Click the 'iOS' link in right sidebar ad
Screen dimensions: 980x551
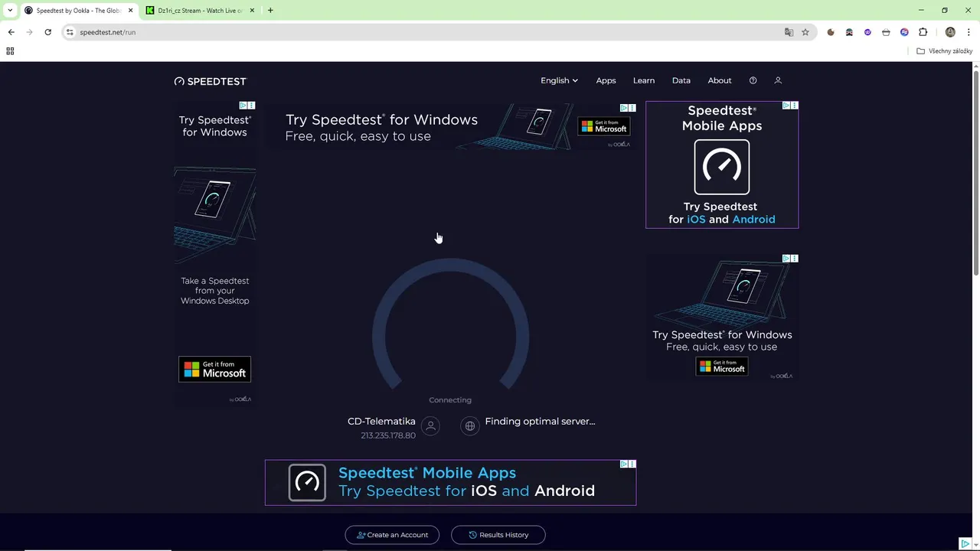[x=696, y=220]
